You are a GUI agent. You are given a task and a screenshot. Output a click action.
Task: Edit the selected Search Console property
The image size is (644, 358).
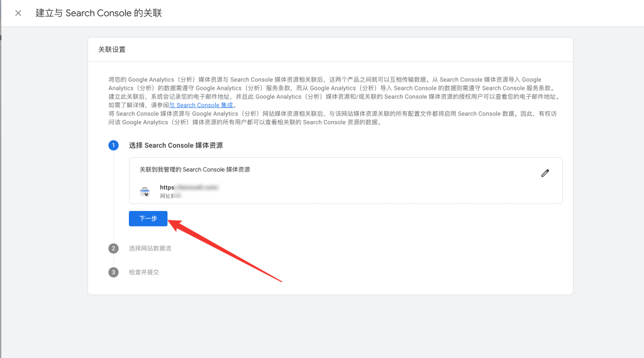(x=545, y=173)
